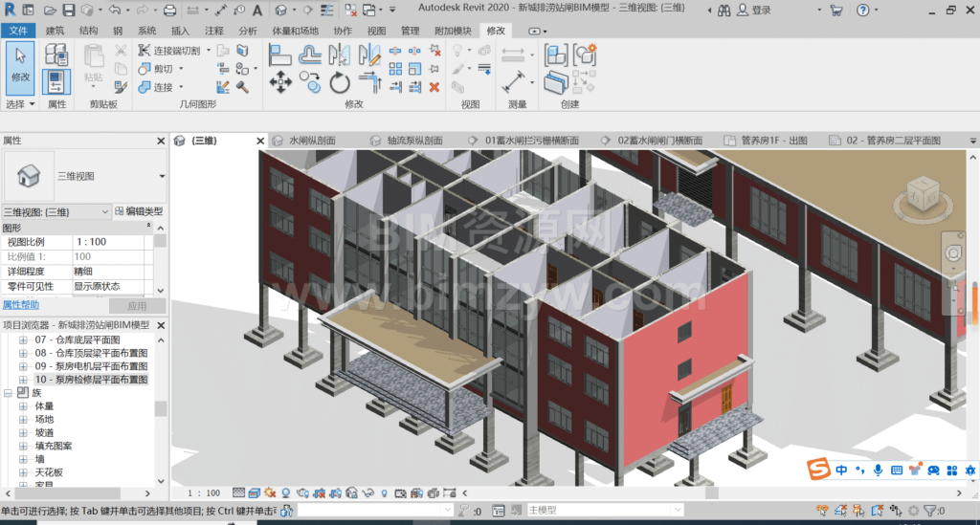Open the 属性帮助 link
980x525 pixels.
[21, 305]
